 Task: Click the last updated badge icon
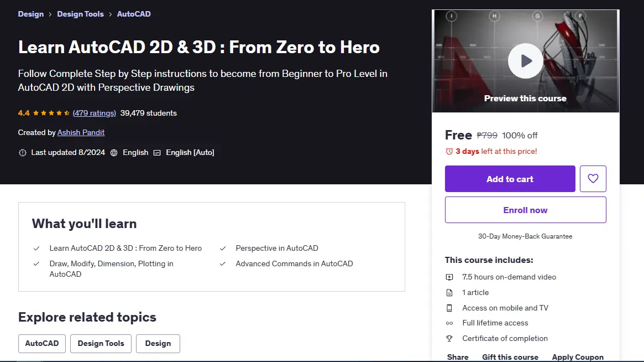[23, 153]
